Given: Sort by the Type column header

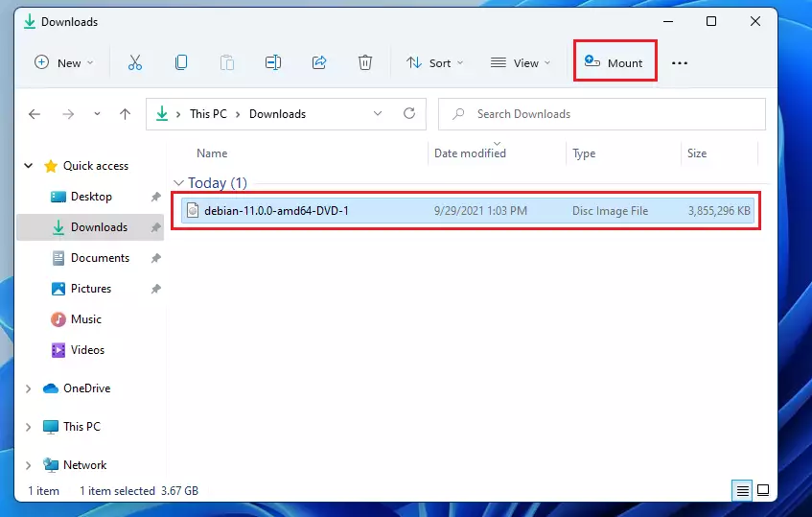Looking at the screenshot, I should [x=584, y=153].
